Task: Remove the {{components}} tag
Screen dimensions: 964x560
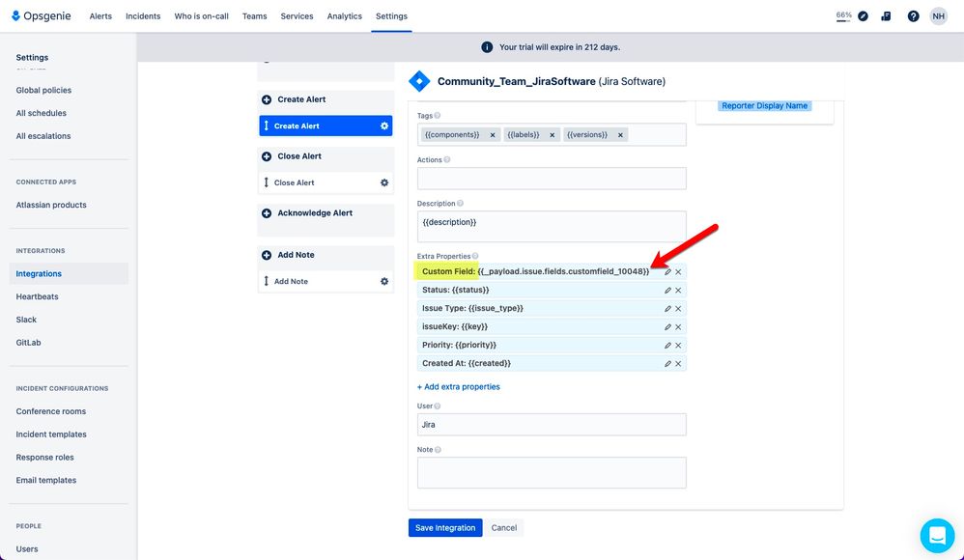Action: [x=493, y=135]
